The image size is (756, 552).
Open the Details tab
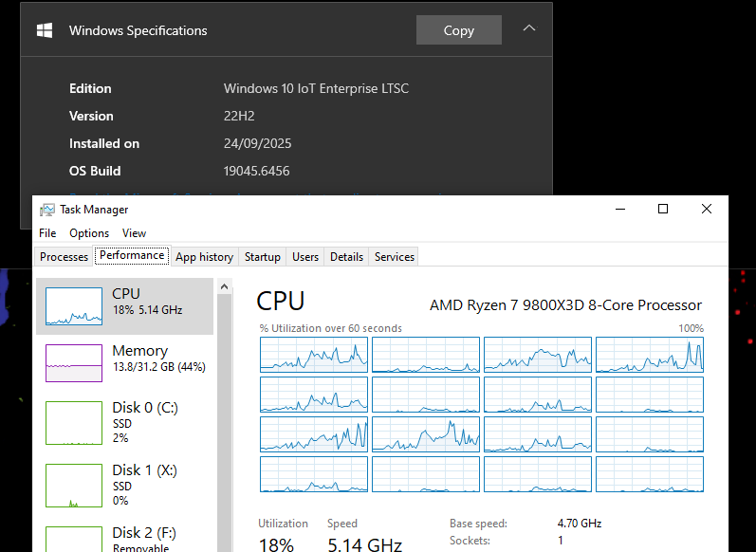click(346, 257)
